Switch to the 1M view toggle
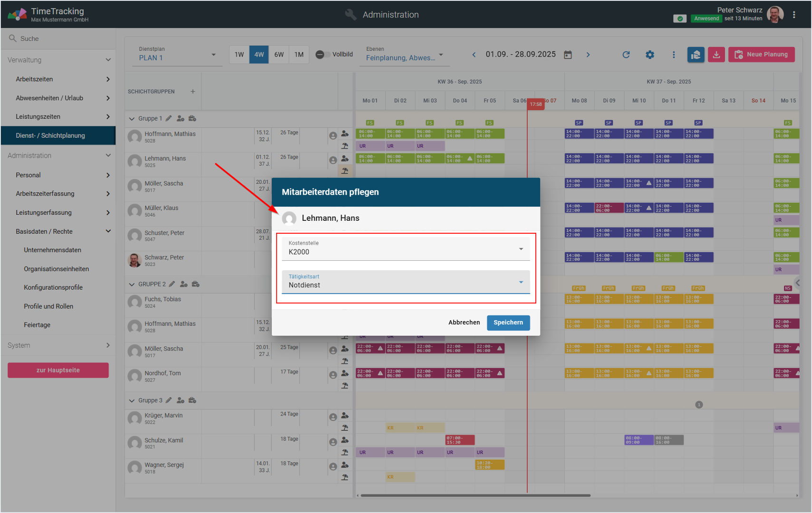Viewport: 812px width, 513px height. tap(299, 55)
